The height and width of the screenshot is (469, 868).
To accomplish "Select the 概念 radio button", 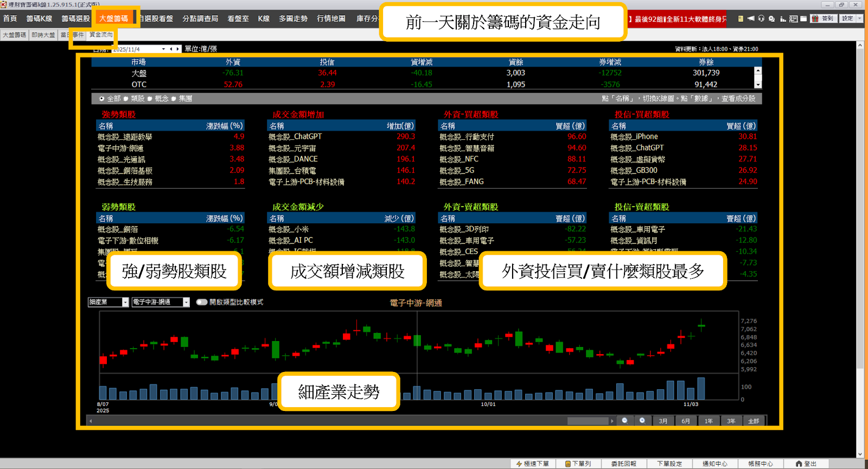I will 150,99.
